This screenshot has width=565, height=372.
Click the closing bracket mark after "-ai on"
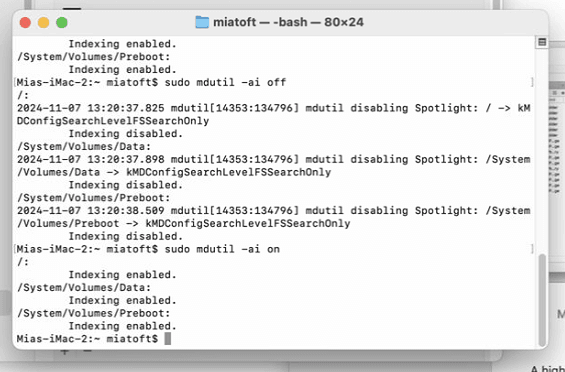532,249
